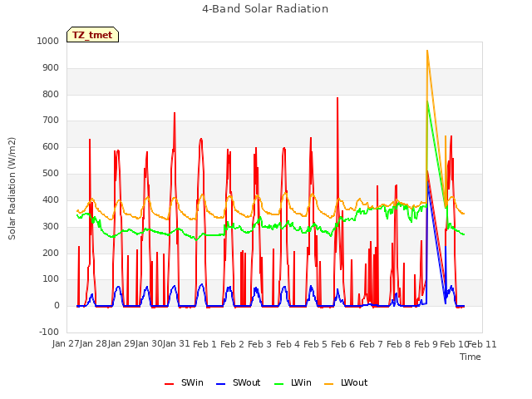Click the 600 y-axis tick label
532x399 pixels.
coord(51,147)
